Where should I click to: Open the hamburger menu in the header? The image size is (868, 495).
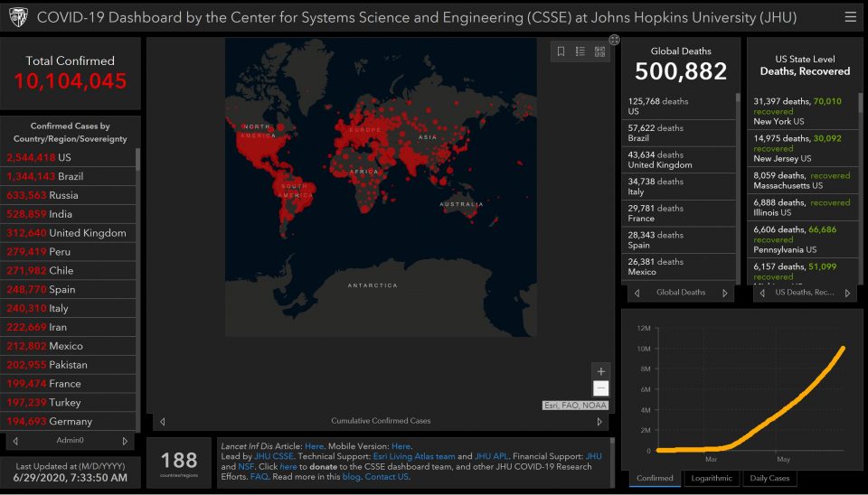coord(850,17)
